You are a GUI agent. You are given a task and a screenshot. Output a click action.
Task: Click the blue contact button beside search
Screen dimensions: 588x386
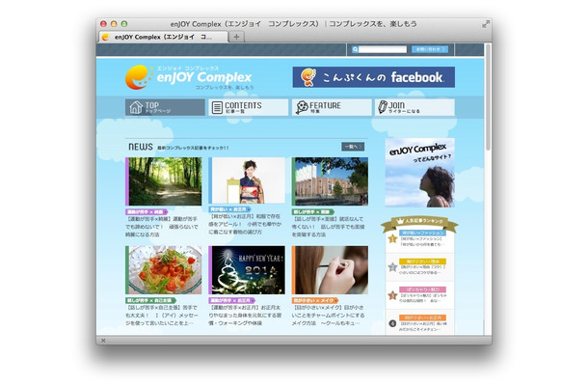[429, 48]
